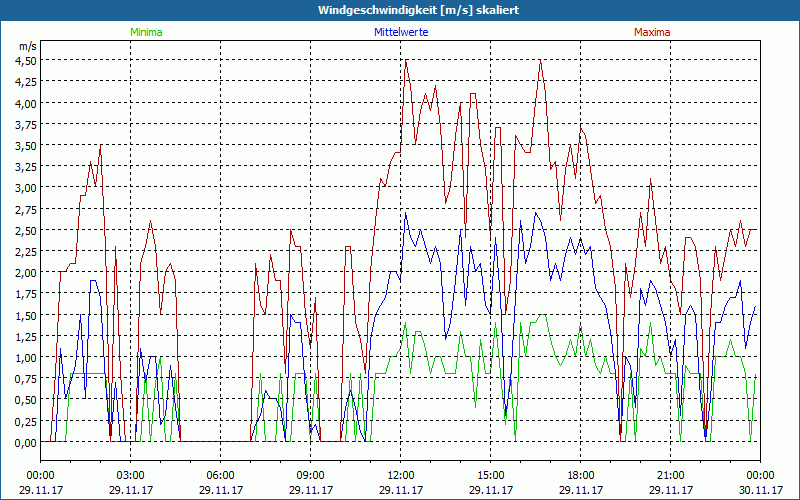
Task: Click the red Maxima legend label
Action: point(652,32)
